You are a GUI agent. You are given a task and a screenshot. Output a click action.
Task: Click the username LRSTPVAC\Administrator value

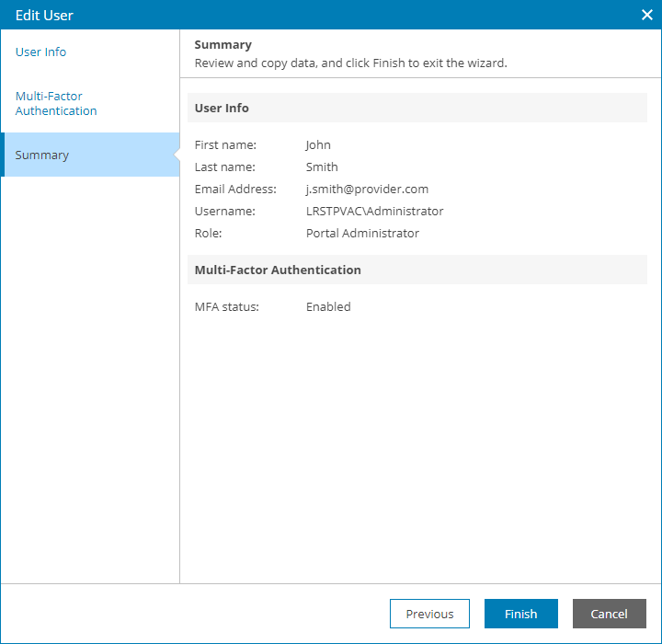(x=374, y=212)
